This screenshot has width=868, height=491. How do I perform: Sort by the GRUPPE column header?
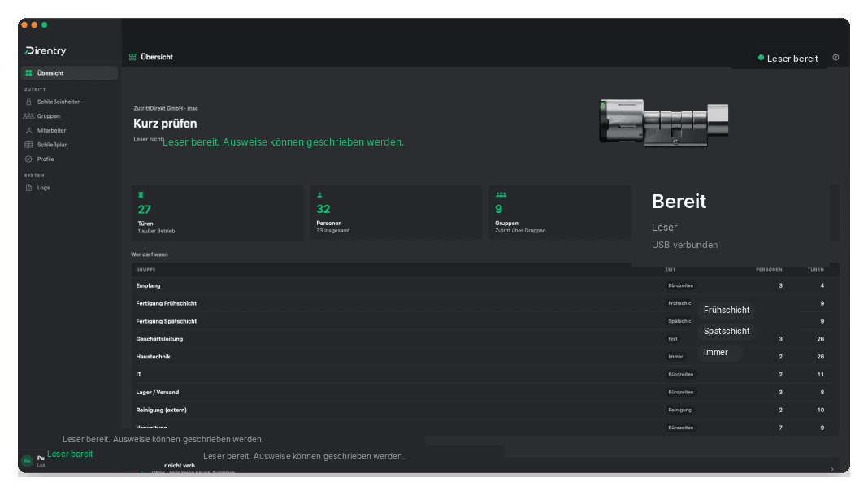pyautogui.click(x=145, y=270)
